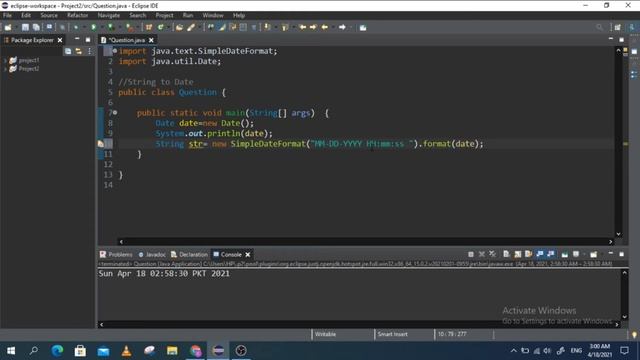Screen dimensions: 640x360
Task: Open the Navigate menu
Action: [109, 15]
